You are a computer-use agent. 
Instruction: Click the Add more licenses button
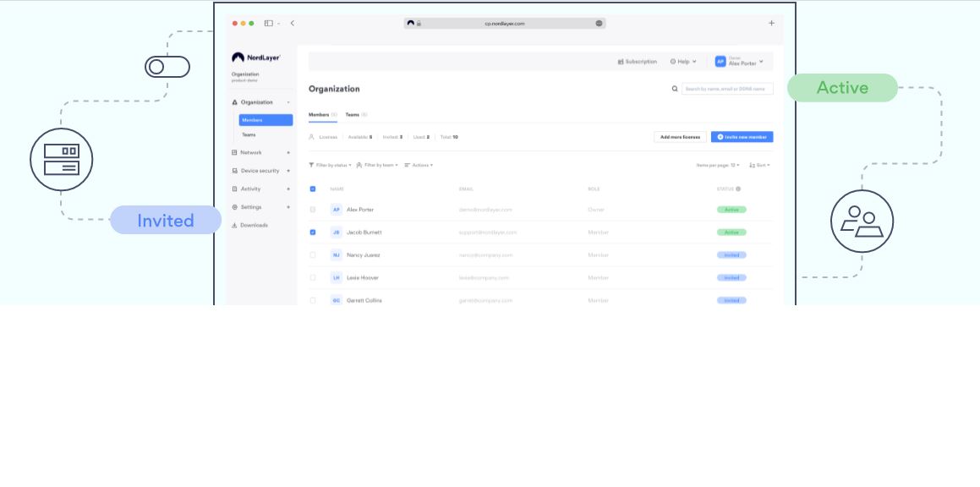click(x=680, y=137)
